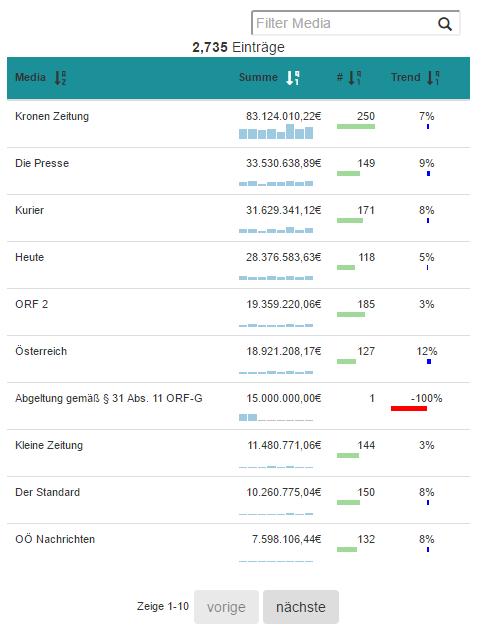Select Abgeltung gemäß § 31 Abs. 11 ORF-G
Viewport: 477px width, 635px height.
click(x=109, y=398)
